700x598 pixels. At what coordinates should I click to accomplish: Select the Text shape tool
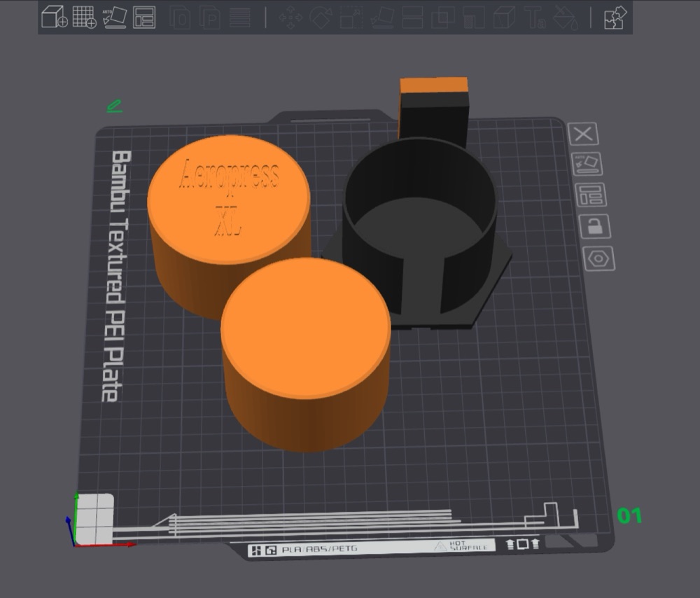coord(534,18)
